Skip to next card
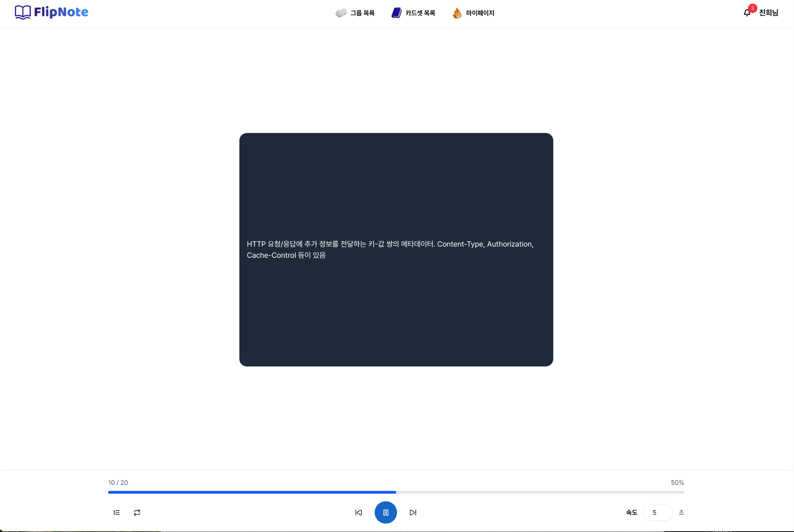The width and height of the screenshot is (794, 532). 413,513
